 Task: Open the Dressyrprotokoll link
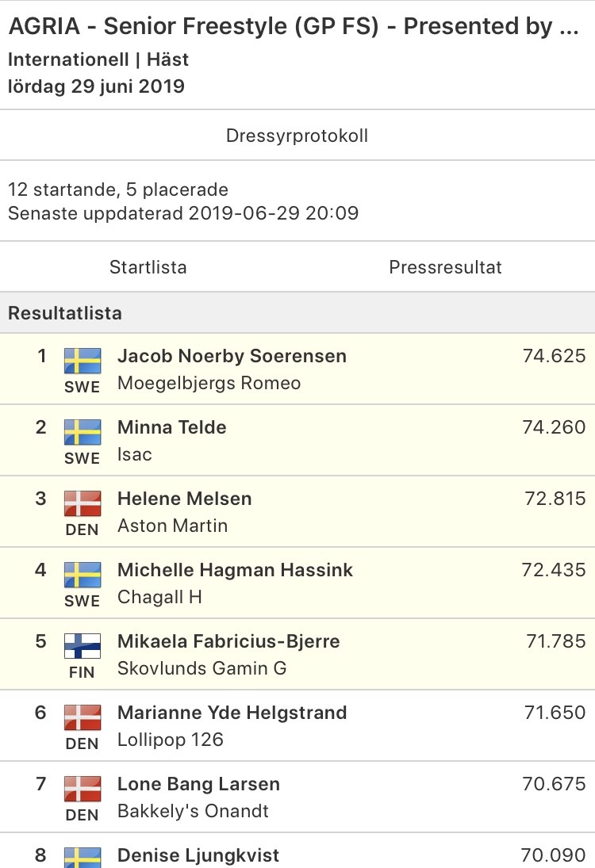coord(297,136)
